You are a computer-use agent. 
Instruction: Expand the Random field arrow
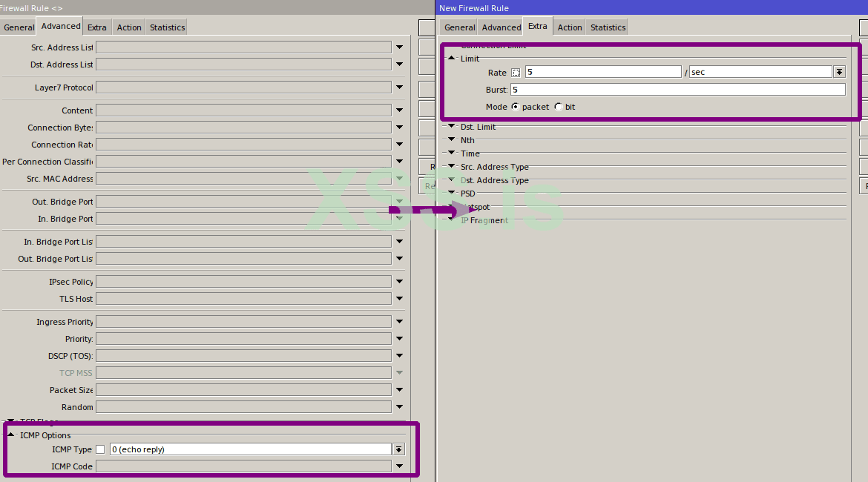pyautogui.click(x=399, y=407)
